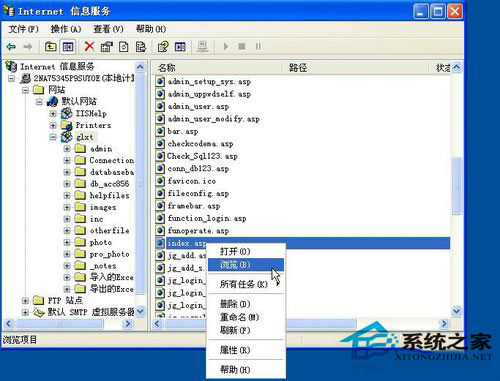Click the 路径 column header
Image resolution: width=500 pixels, height=381 pixels.
(x=355, y=68)
